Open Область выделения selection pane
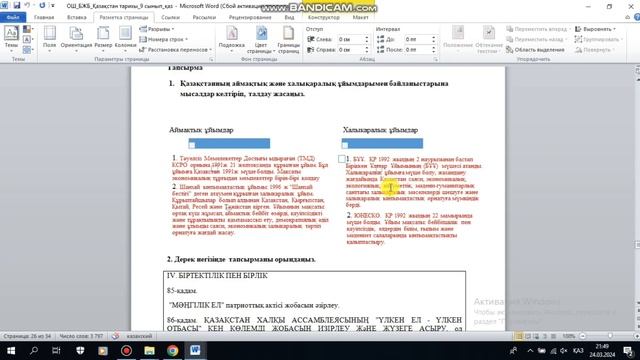The width and height of the screenshot is (640, 360). [535, 50]
